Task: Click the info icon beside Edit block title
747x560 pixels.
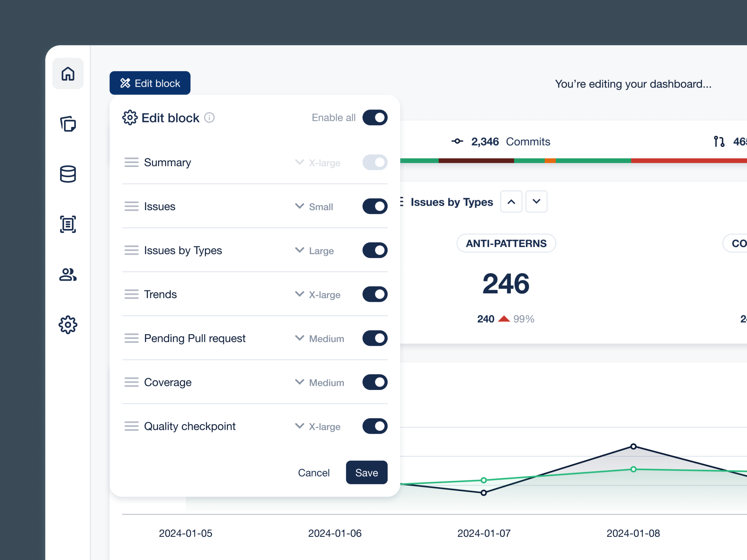Action: click(209, 118)
